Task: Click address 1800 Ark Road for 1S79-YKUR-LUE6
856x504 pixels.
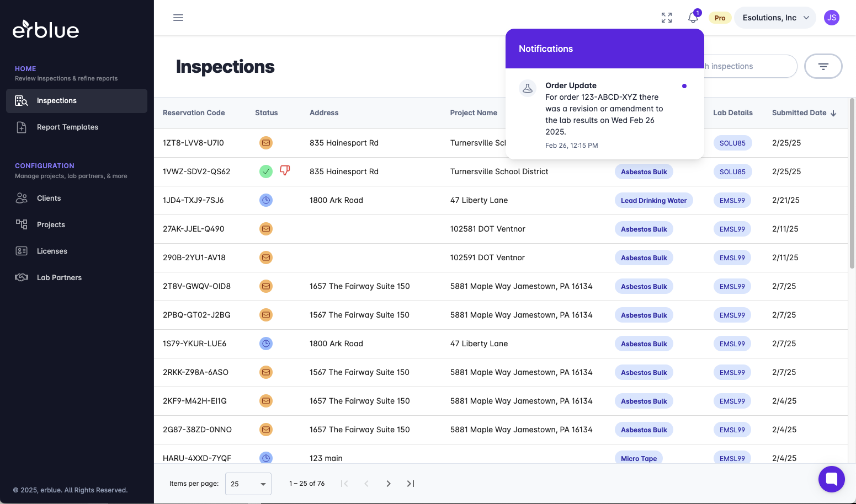Action: coord(336,344)
